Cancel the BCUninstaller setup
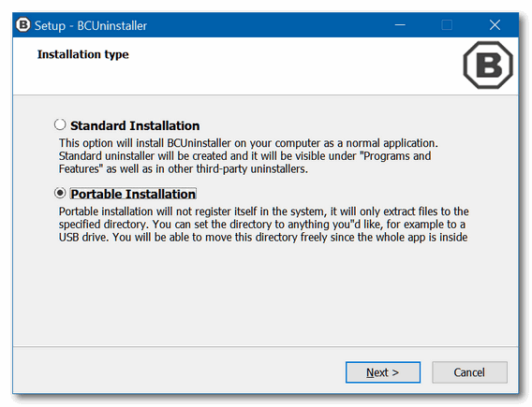 coord(469,372)
